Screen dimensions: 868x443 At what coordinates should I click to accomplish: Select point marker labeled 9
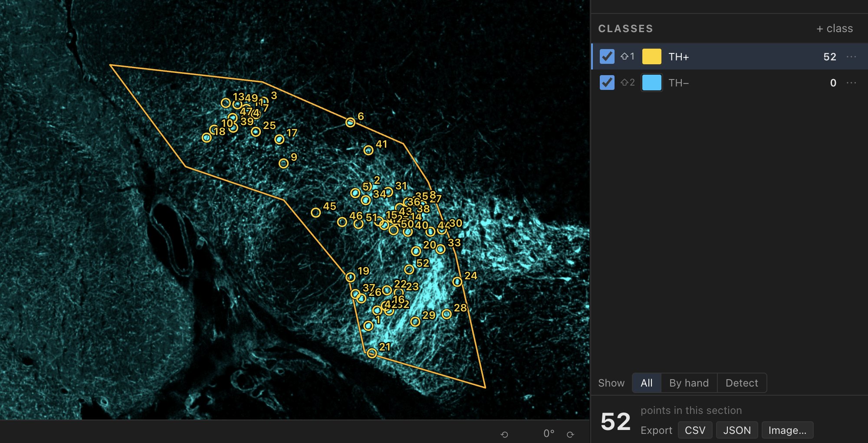283,163
